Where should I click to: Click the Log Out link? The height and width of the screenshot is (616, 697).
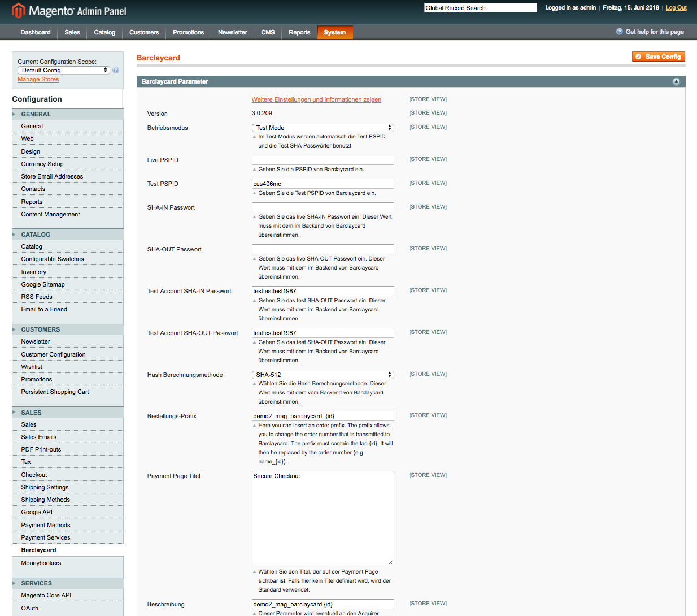click(676, 8)
